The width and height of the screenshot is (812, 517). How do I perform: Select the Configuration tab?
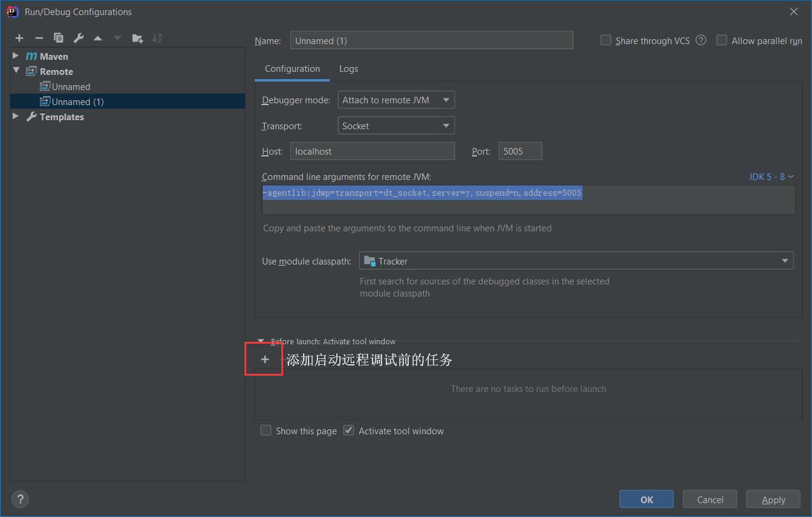click(292, 69)
